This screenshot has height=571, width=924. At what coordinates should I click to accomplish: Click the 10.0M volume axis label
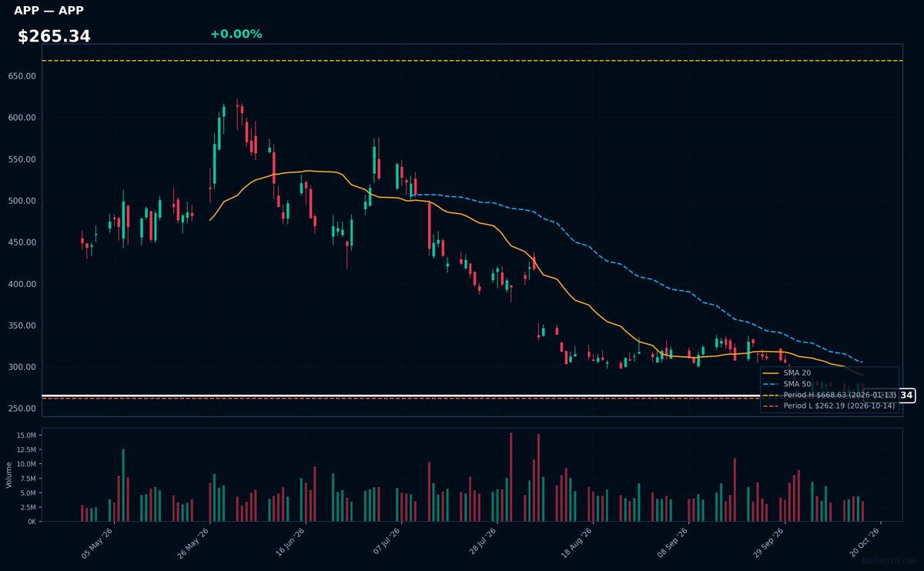coord(25,464)
